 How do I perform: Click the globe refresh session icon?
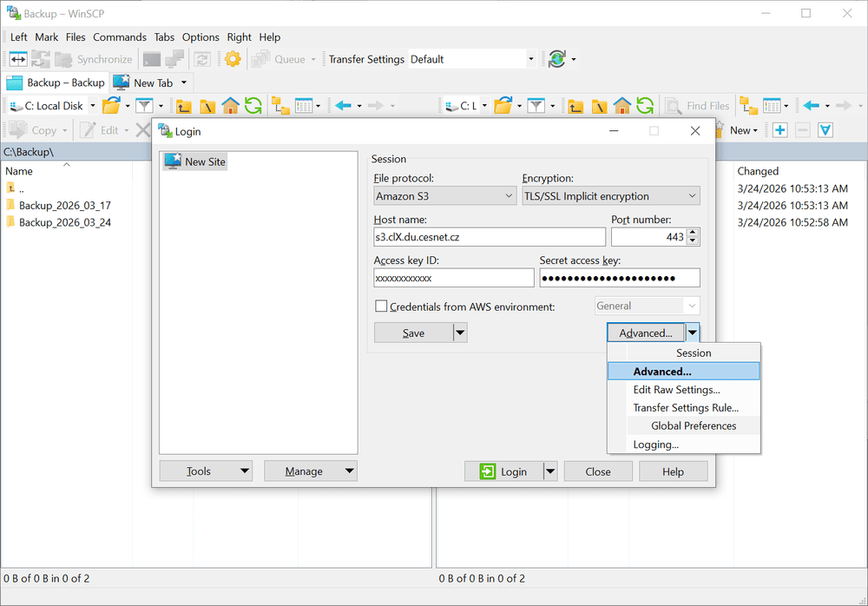click(x=557, y=59)
